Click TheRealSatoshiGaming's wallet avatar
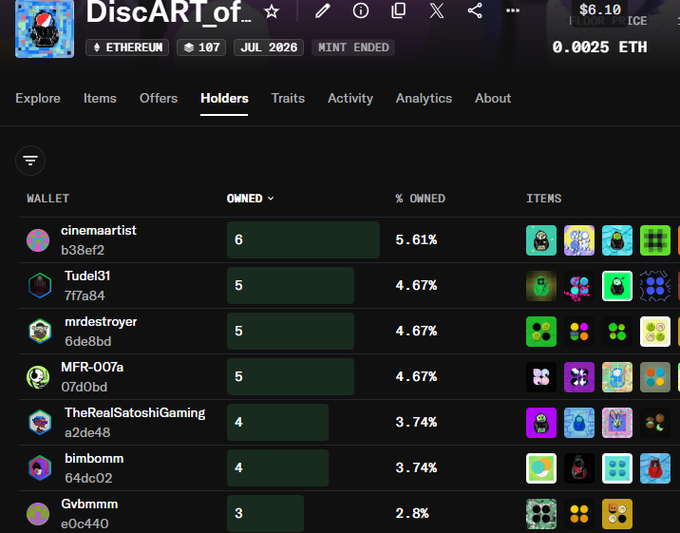Viewport: 680px width, 533px height. tap(40, 422)
